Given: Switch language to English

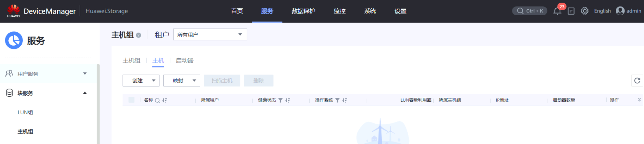Looking at the screenshot, I should click(602, 11).
